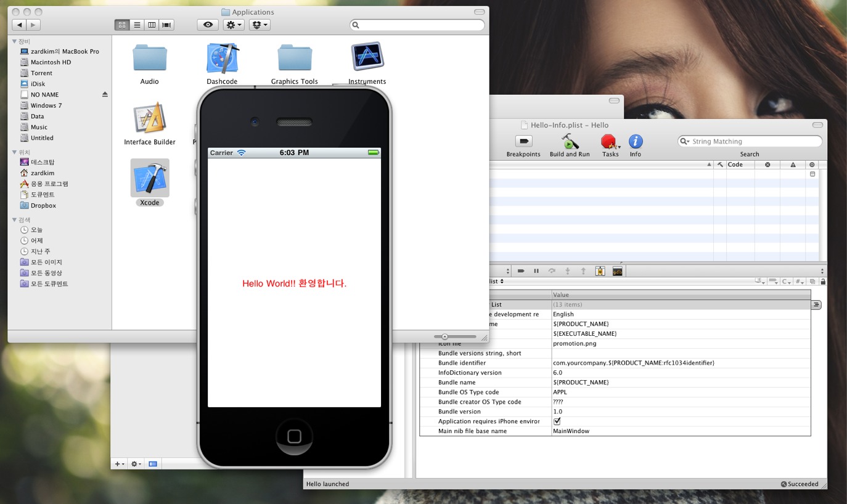The width and height of the screenshot is (847, 504).
Task: Collapse the 검색 sidebar section
Action: coord(14,219)
